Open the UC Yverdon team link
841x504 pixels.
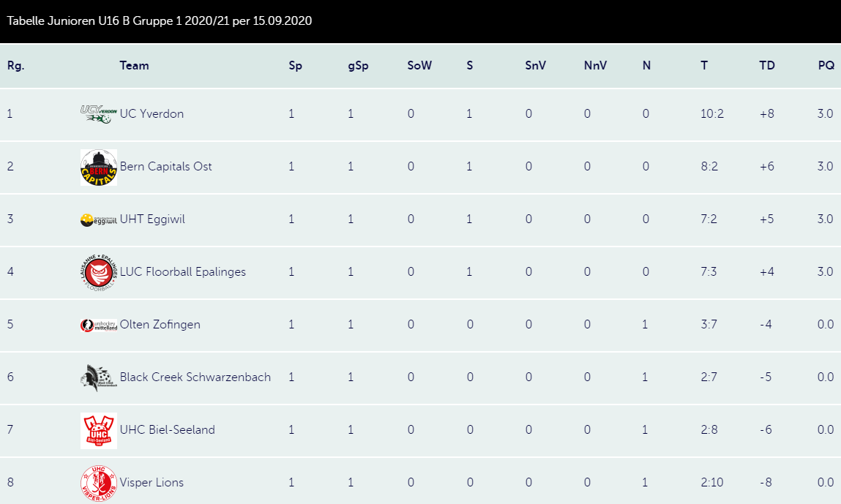(x=152, y=113)
